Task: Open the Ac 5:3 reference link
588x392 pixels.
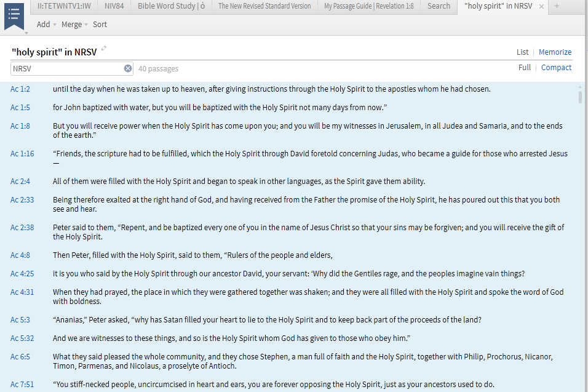Action: [20, 319]
